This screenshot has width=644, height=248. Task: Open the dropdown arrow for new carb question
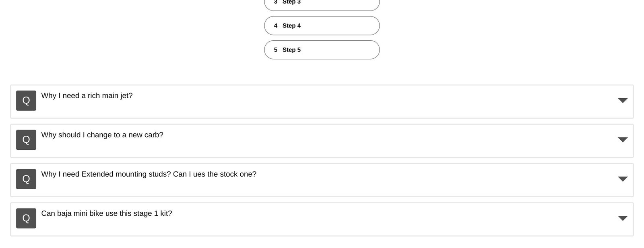click(x=623, y=140)
